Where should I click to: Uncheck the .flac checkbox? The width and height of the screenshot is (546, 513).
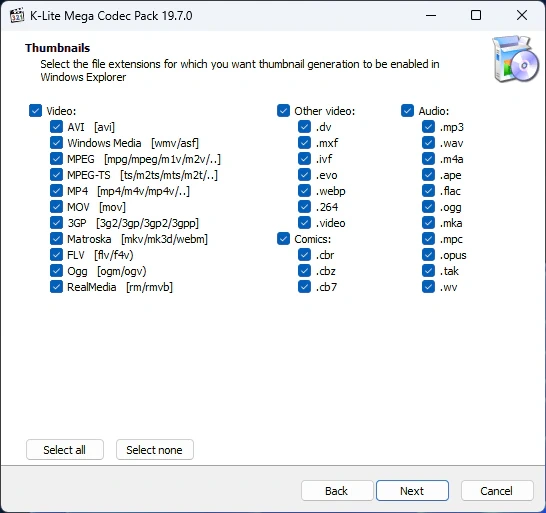tap(428, 191)
